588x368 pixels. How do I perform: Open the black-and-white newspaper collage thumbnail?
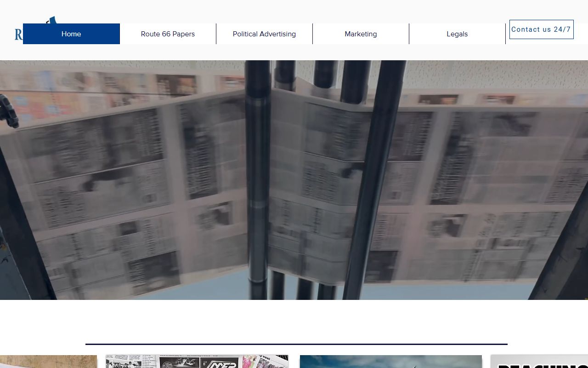coord(197,362)
